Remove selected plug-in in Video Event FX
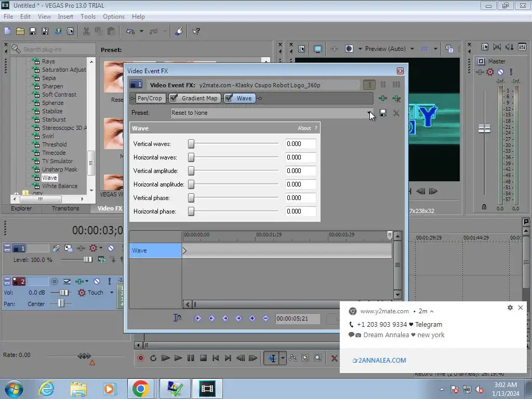The image size is (532, 399). (x=396, y=98)
